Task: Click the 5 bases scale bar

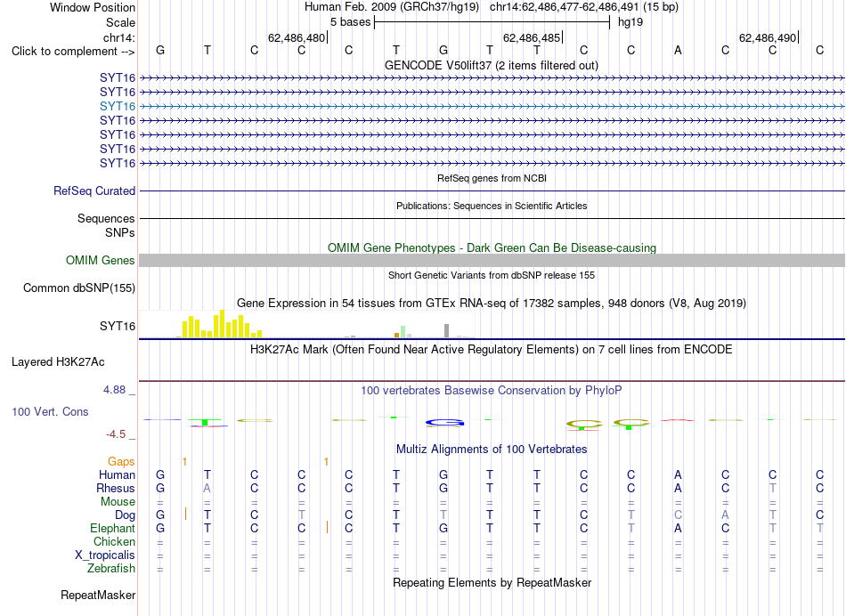Action: coord(492,22)
